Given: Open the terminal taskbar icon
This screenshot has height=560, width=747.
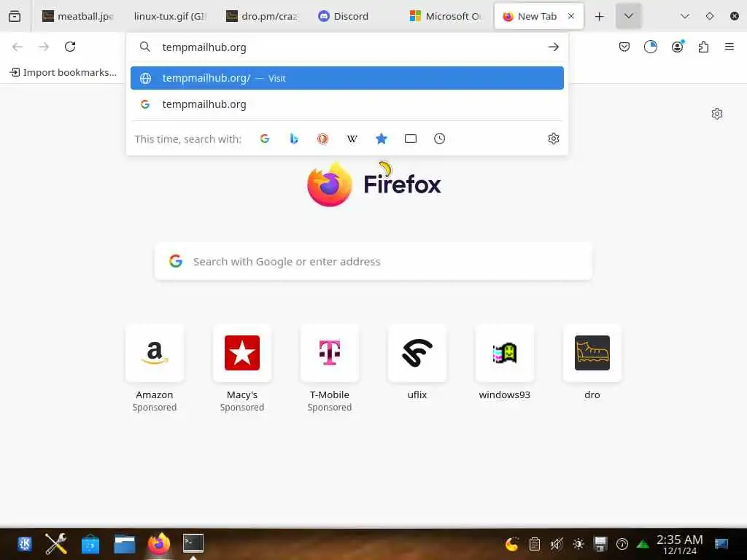Looking at the screenshot, I should [x=193, y=542].
